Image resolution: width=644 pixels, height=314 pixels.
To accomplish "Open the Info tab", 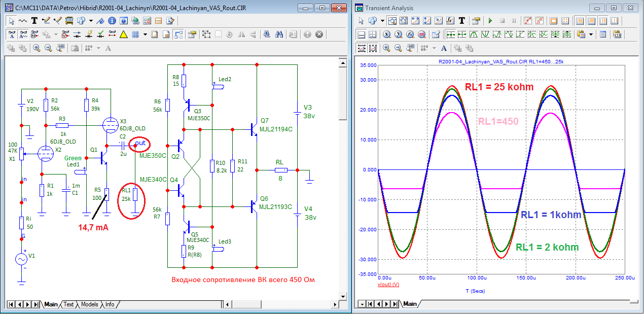I will (x=110, y=304).
